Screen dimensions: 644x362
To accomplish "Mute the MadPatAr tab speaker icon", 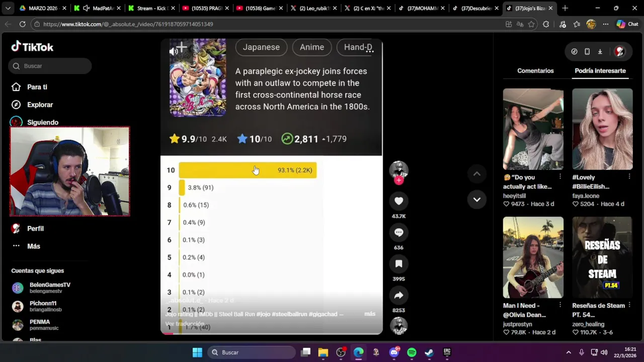I will coord(86,8).
